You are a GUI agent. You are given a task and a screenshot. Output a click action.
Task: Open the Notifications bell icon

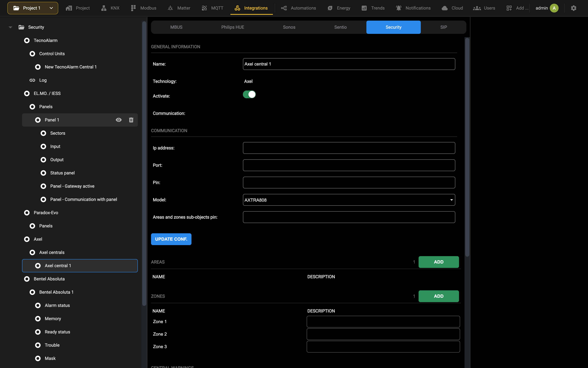coord(399,8)
